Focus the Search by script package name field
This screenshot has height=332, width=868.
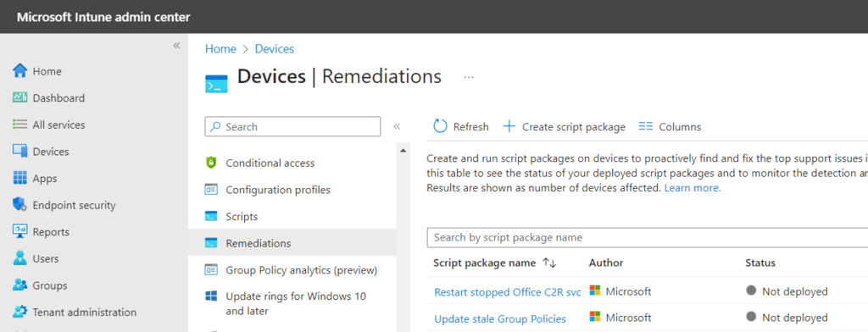[x=647, y=237]
